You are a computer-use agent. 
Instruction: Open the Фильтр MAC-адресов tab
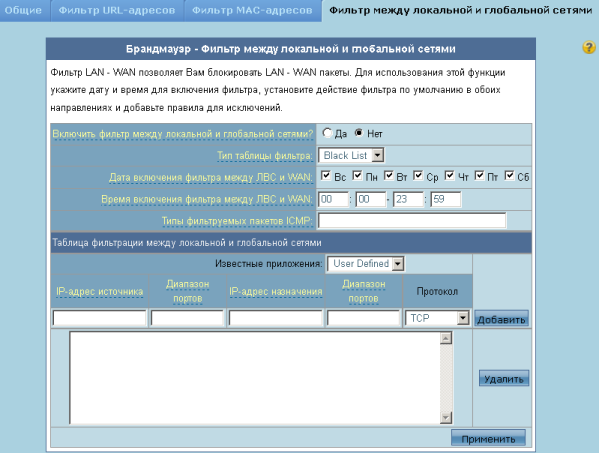click(252, 10)
